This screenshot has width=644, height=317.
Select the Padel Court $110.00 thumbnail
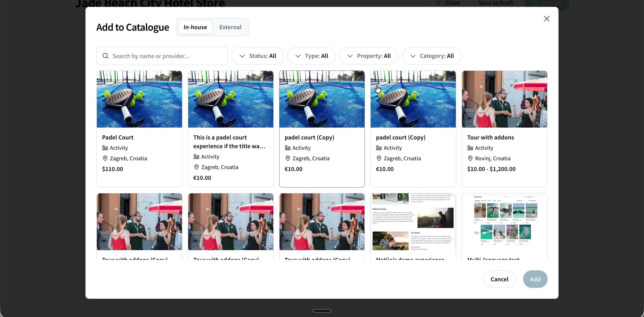[x=139, y=99]
